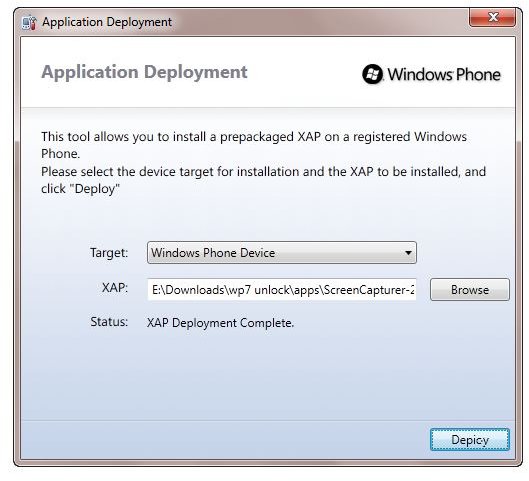Image resolution: width=529 pixels, height=481 pixels.
Task: Close the Application Deployment window
Action: point(492,18)
